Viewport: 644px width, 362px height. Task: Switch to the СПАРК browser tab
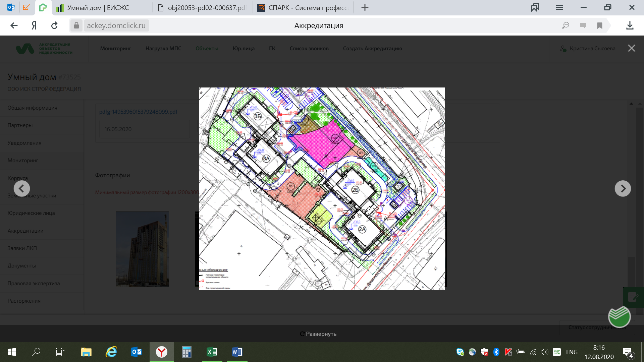[x=304, y=7]
